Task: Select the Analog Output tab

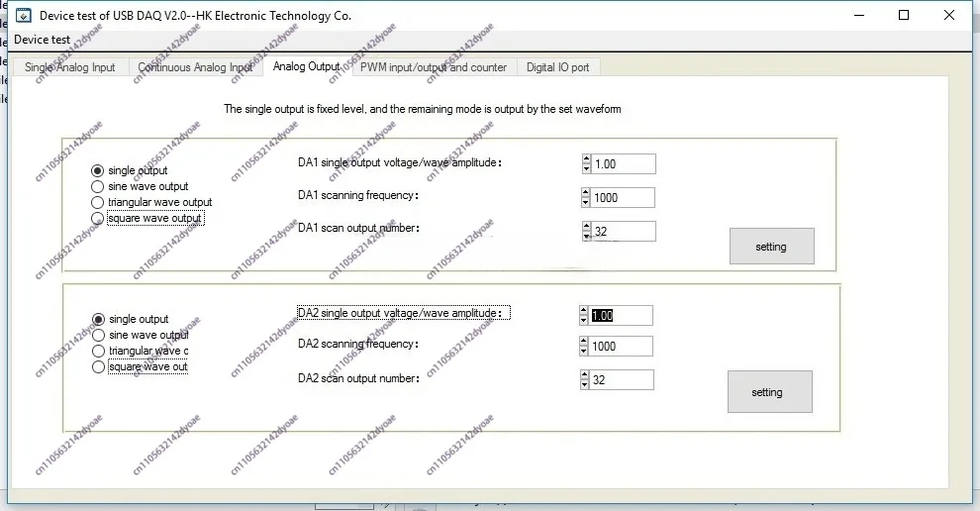Action: coord(306,66)
